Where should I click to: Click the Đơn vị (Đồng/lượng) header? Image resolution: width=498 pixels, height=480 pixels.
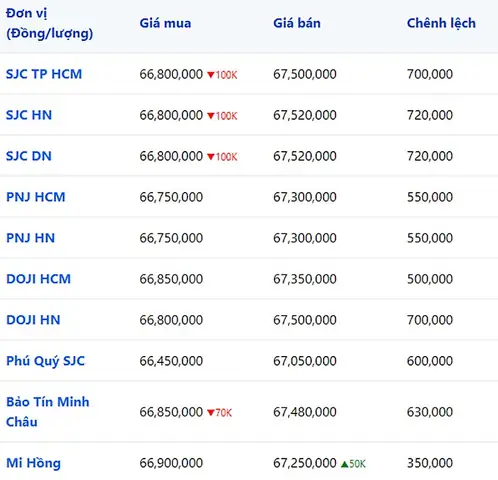(x=49, y=23)
